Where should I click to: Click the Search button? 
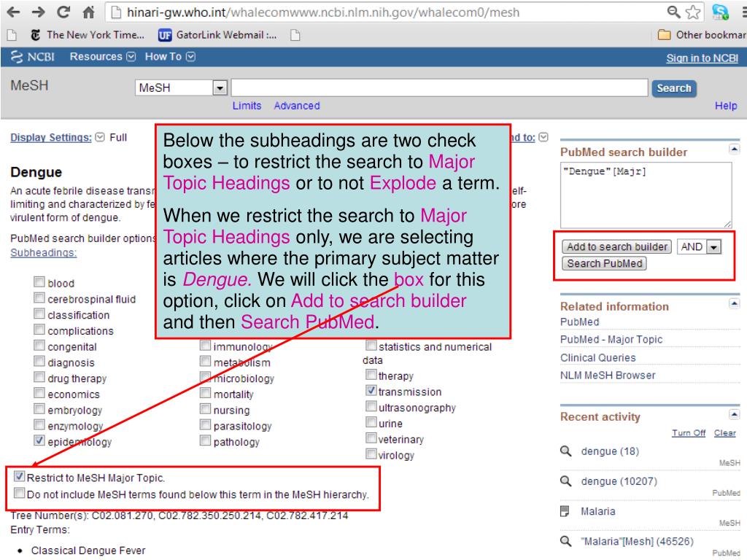click(x=673, y=88)
